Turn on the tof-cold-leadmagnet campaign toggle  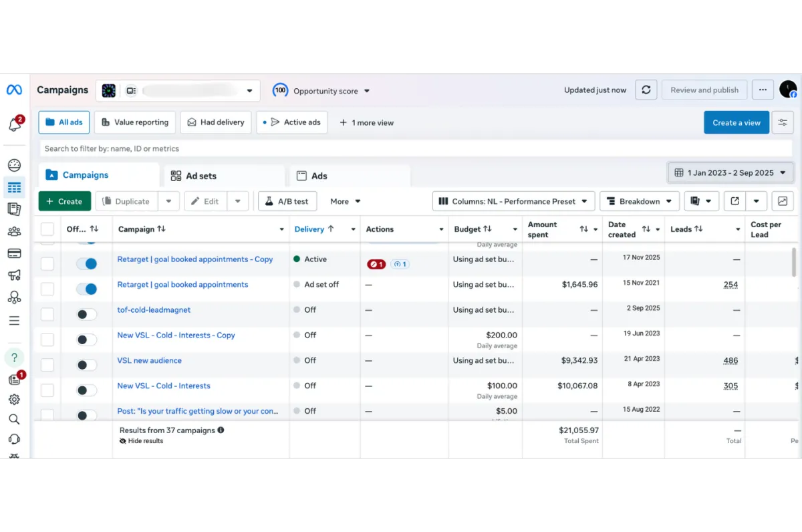pos(86,314)
